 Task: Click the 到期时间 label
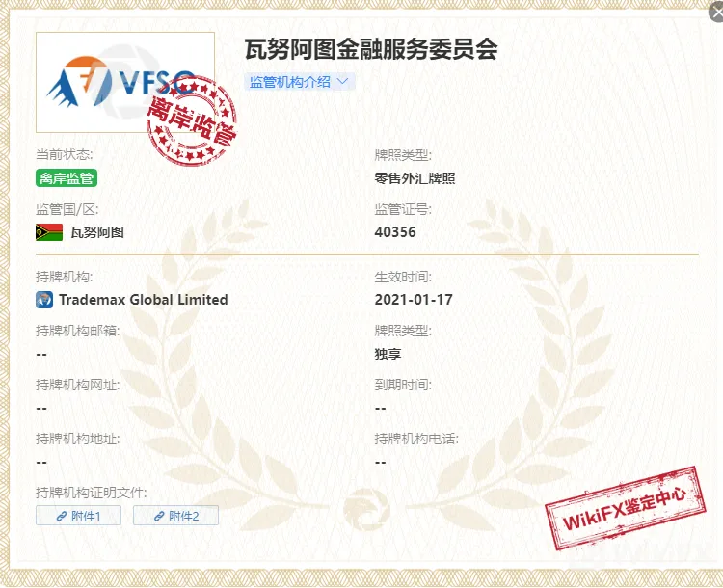point(403,385)
